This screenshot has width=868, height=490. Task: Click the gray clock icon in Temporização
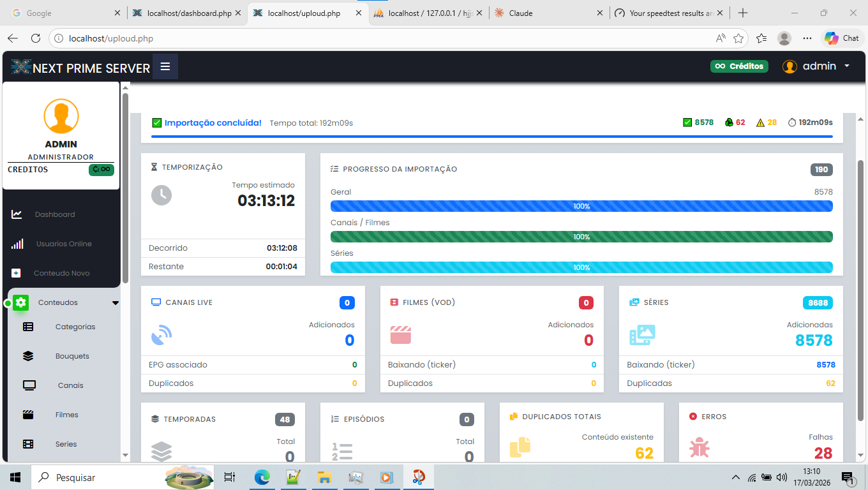tap(161, 195)
